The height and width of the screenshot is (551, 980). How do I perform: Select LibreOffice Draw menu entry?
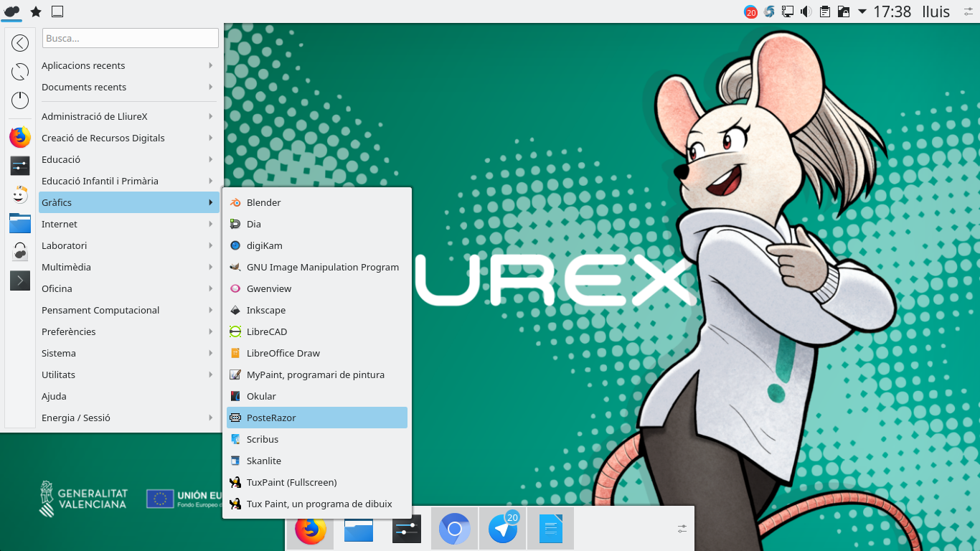click(283, 353)
